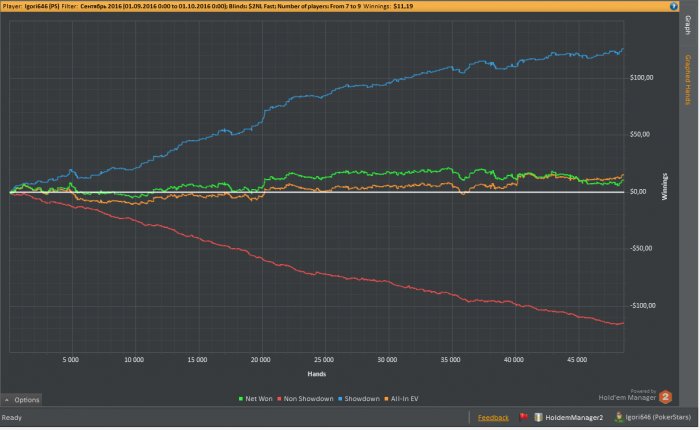
Task: Click the Igori646 player avatar icon
Action: point(619,417)
